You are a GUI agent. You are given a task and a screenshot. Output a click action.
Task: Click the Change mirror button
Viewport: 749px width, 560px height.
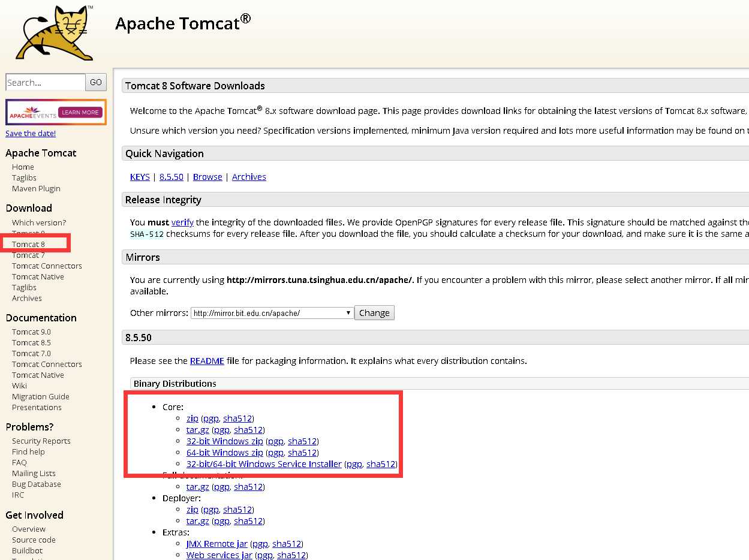(375, 313)
